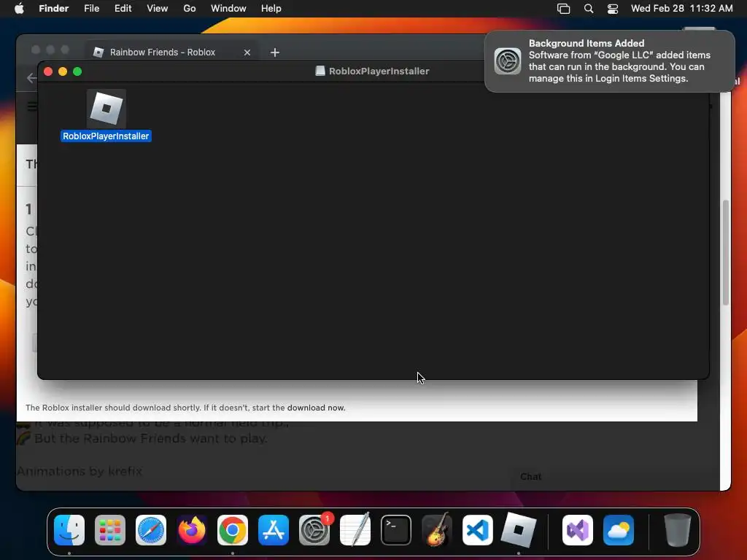Launch Safari from the dock
747x560 pixels.
[x=151, y=529]
